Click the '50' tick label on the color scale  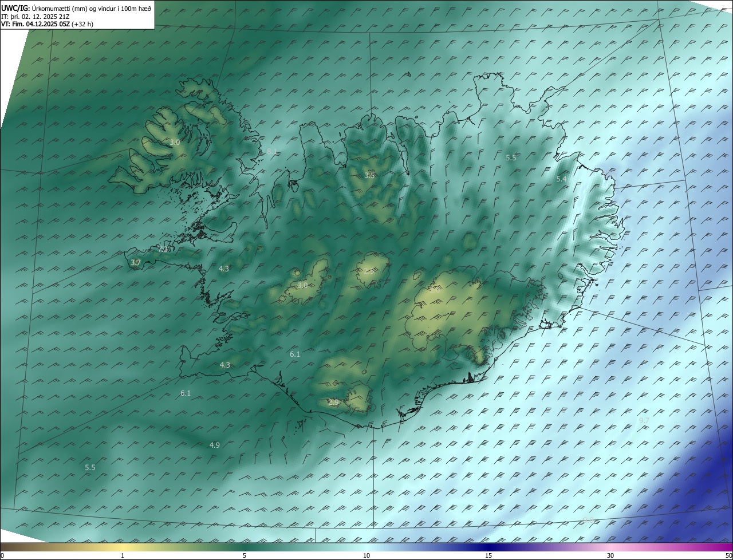pos(728,556)
